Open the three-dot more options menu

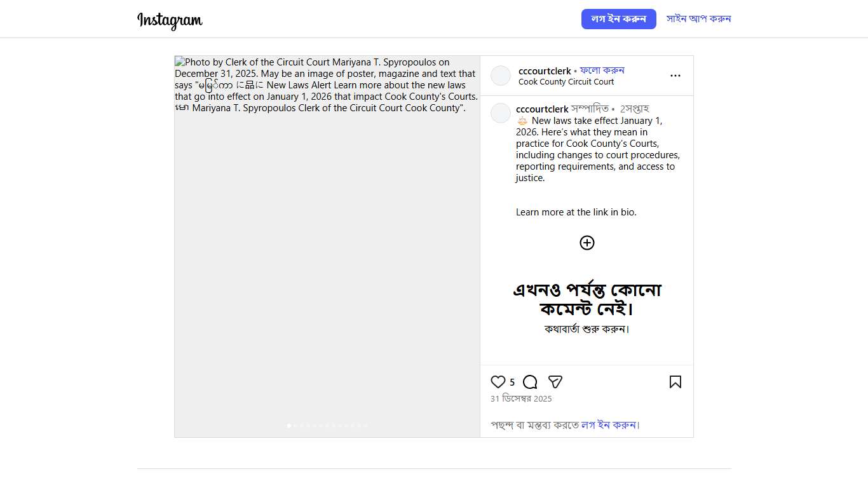[675, 76]
